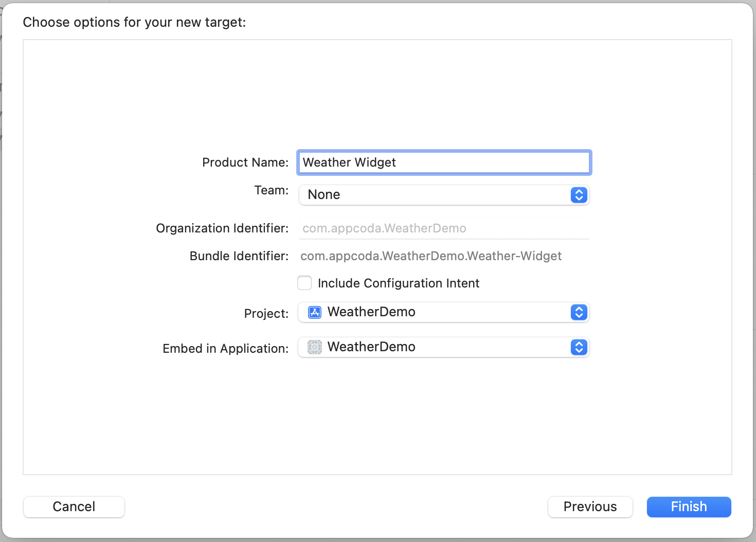Image resolution: width=756 pixels, height=542 pixels.
Task: Go back with the Previous button
Action: coord(590,507)
